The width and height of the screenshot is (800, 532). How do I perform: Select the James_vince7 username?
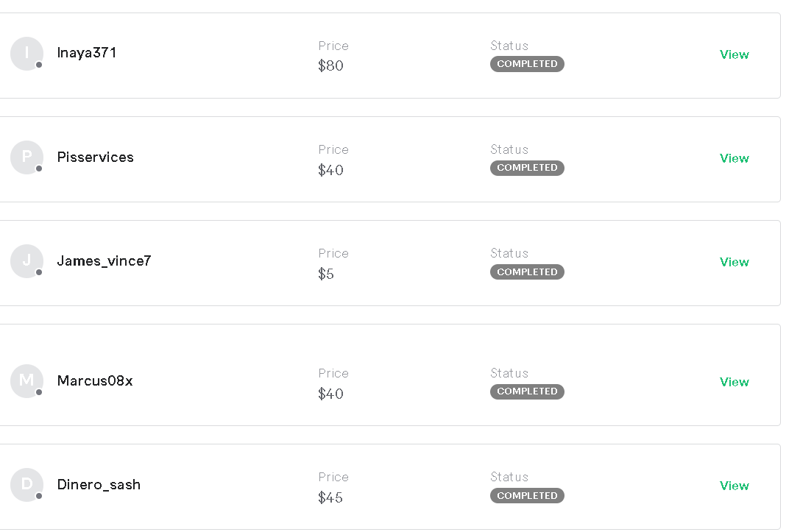pyautogui.click(x=104, y=261)
